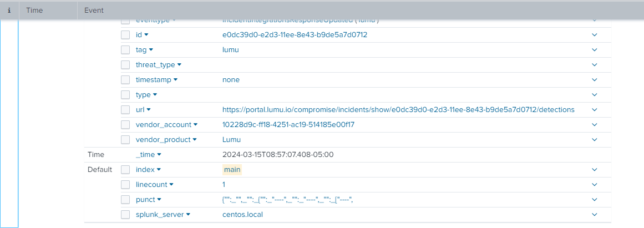
Task: Open action chevron on the id row
Action: [x=594, y=35]
